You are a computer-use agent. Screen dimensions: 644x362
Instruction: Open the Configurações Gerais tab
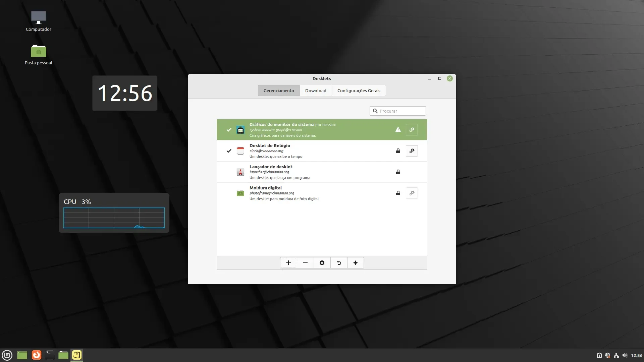359,90
